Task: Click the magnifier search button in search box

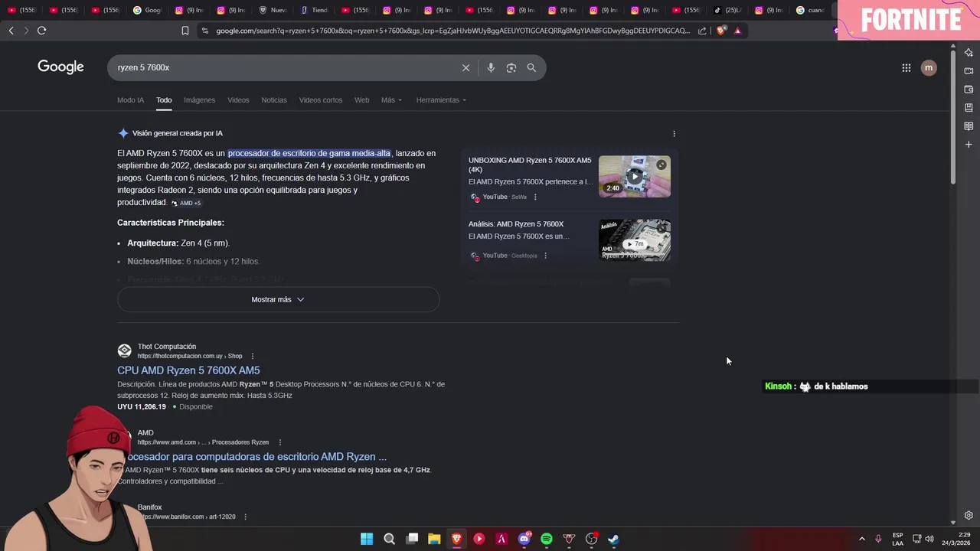Action: click(531, 67)
